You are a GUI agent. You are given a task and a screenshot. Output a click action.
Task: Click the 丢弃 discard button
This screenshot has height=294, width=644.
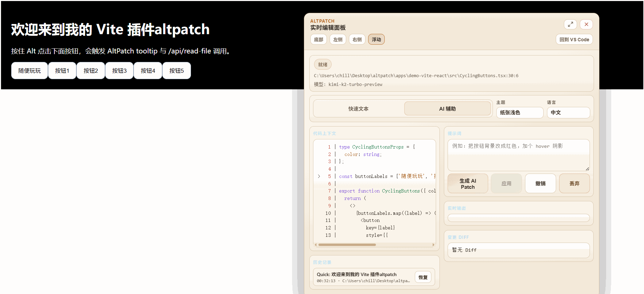(x=574, y=184)
